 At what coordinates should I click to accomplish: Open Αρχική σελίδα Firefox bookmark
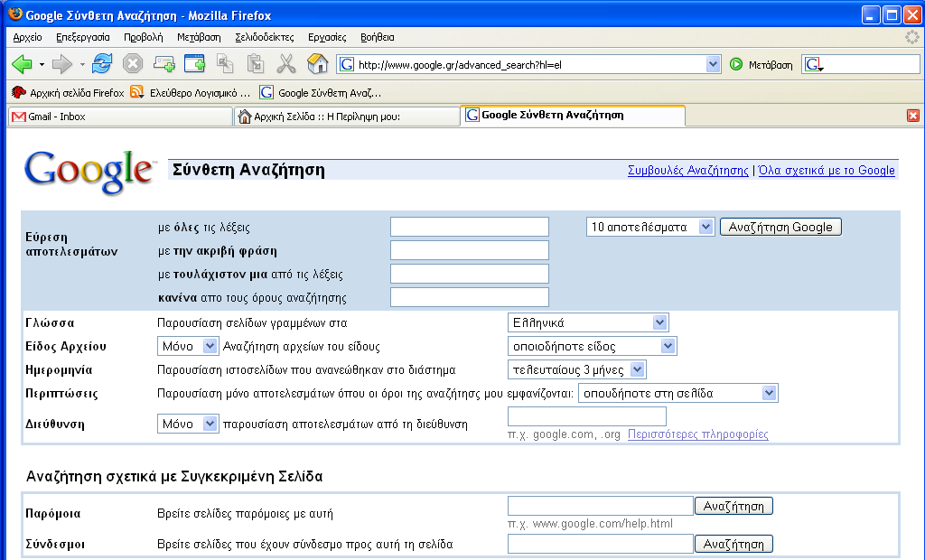click(69, 93)
